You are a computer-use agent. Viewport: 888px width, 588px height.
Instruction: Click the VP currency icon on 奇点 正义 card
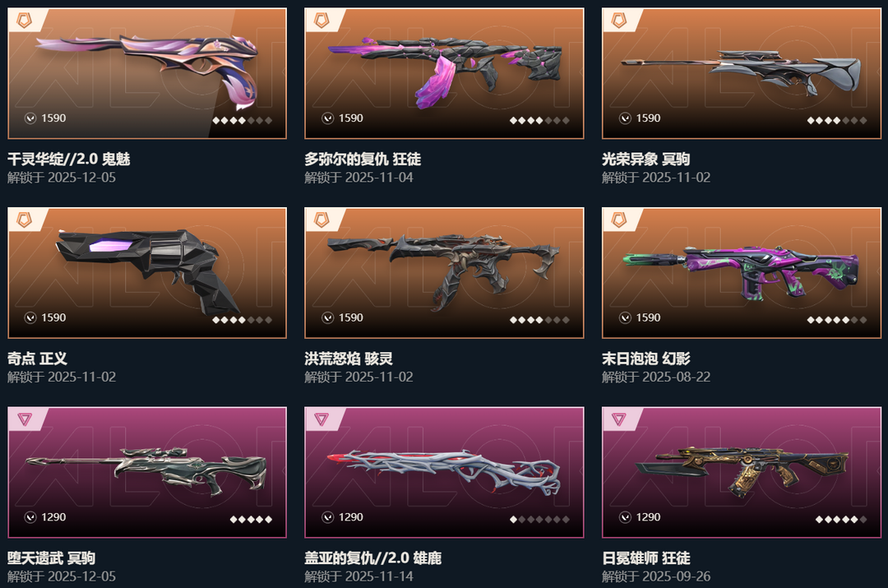[30, 317]
